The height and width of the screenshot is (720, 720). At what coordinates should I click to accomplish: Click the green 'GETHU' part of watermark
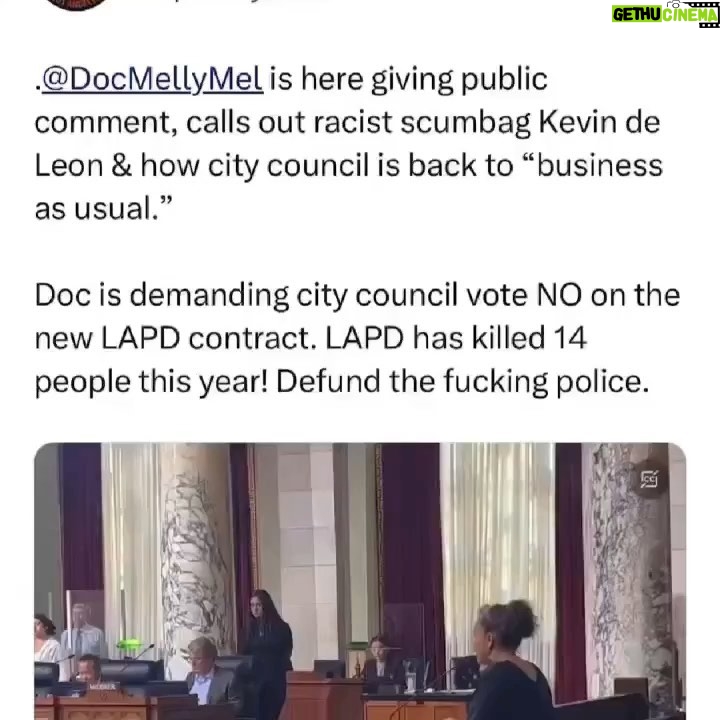pos(637,15)
